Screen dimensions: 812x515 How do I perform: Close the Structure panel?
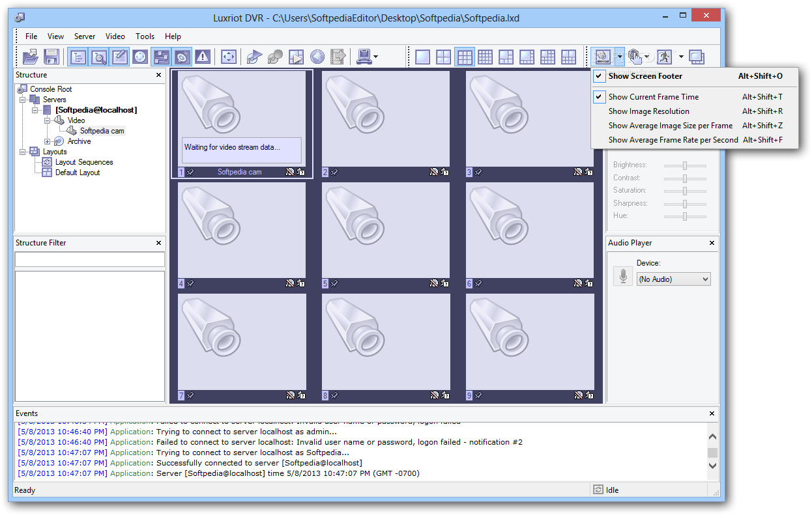pos(159,76)
